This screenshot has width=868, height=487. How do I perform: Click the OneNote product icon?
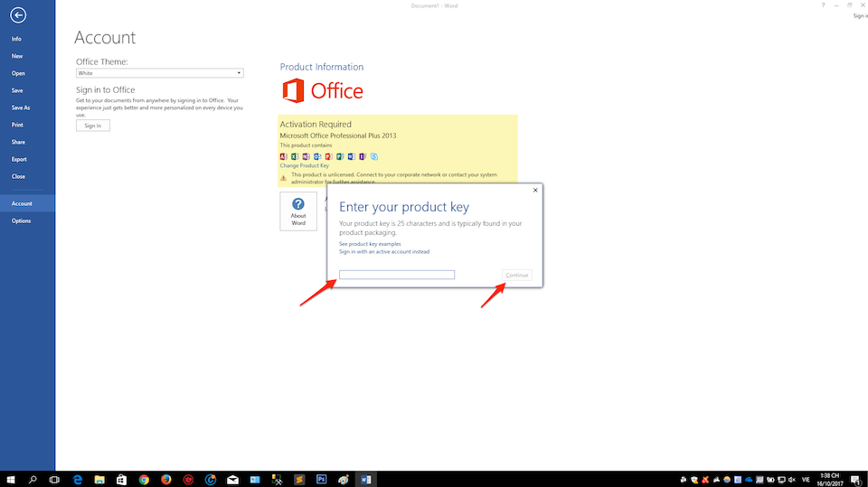[x=307, y=156]
